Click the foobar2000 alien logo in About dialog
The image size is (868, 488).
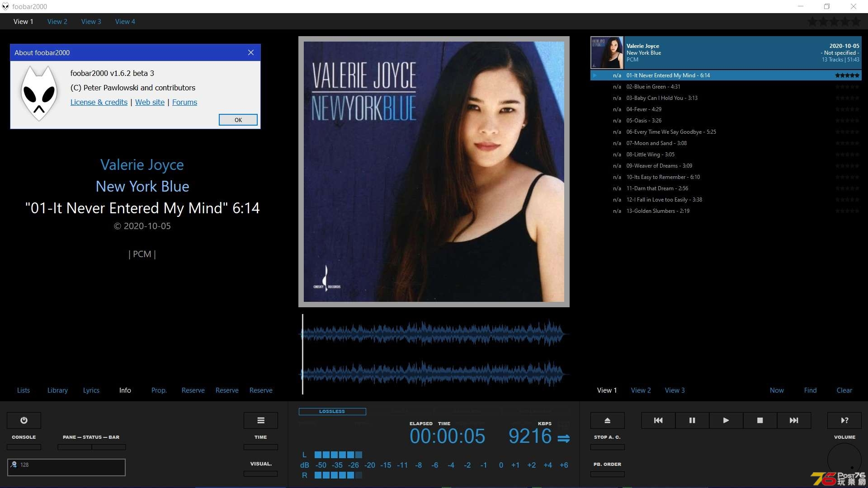tap(39, 94)
